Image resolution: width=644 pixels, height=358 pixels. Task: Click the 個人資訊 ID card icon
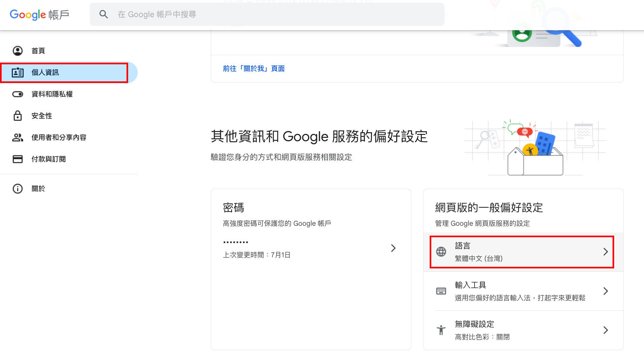point(18,72)
